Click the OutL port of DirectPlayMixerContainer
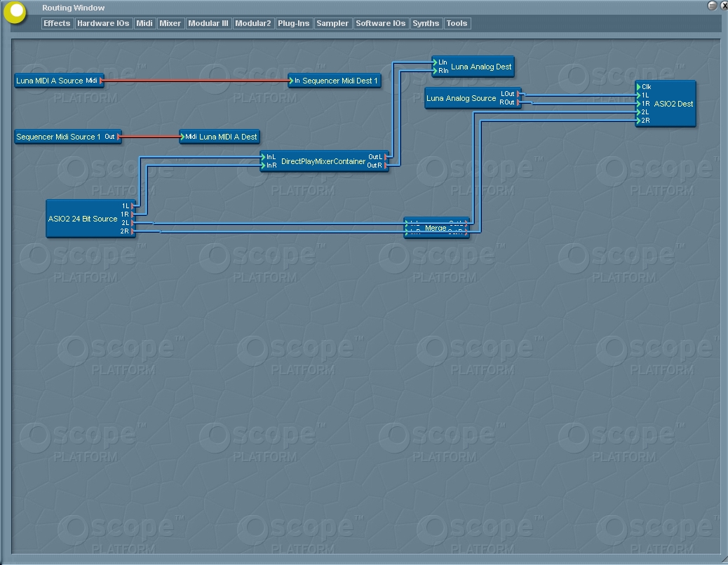Screen dimensions: 728x565 (386, 157)
